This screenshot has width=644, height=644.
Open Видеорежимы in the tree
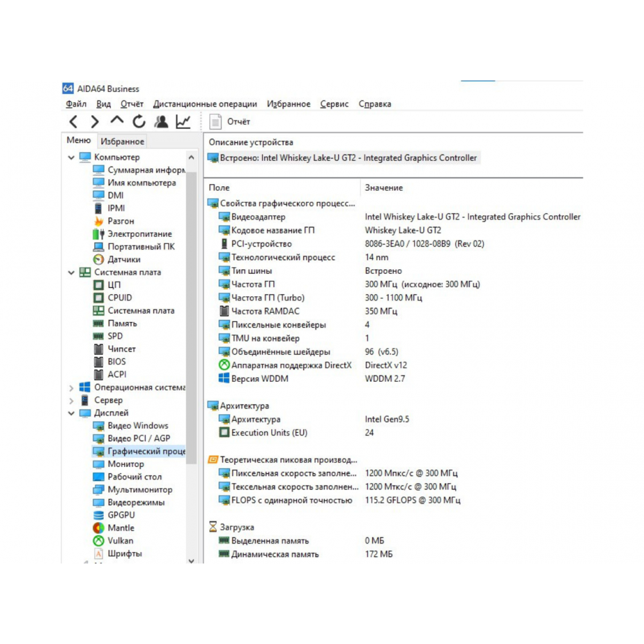[129, 502]
